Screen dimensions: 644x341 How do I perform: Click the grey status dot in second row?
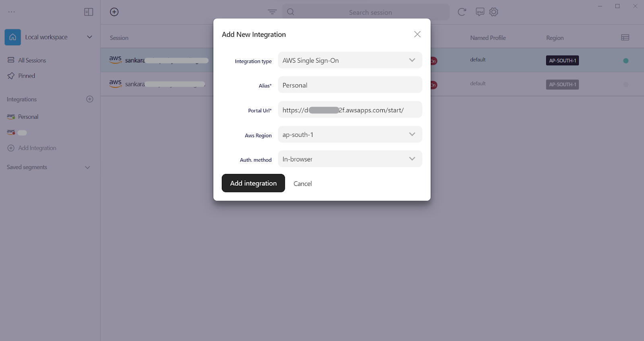(625, 85)
